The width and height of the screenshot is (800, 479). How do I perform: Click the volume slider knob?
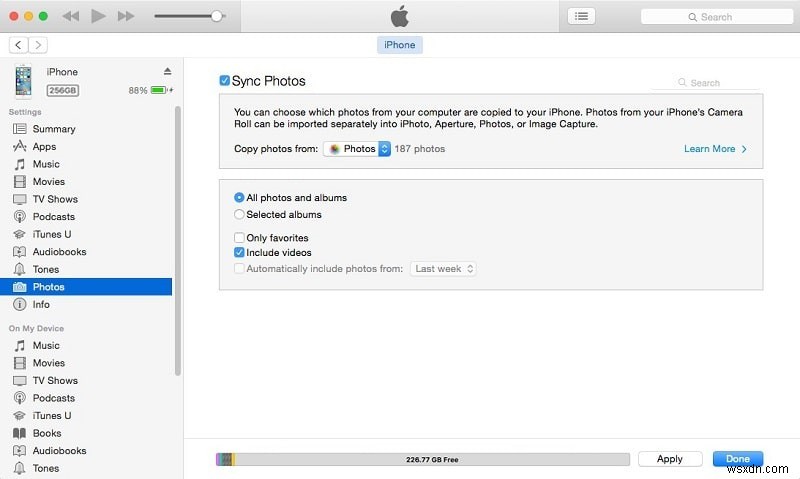tap(217, 16)
